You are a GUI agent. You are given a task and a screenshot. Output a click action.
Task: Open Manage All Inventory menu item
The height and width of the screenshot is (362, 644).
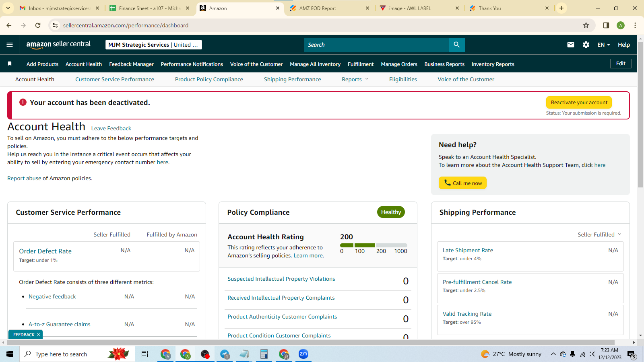click(315, 64)
